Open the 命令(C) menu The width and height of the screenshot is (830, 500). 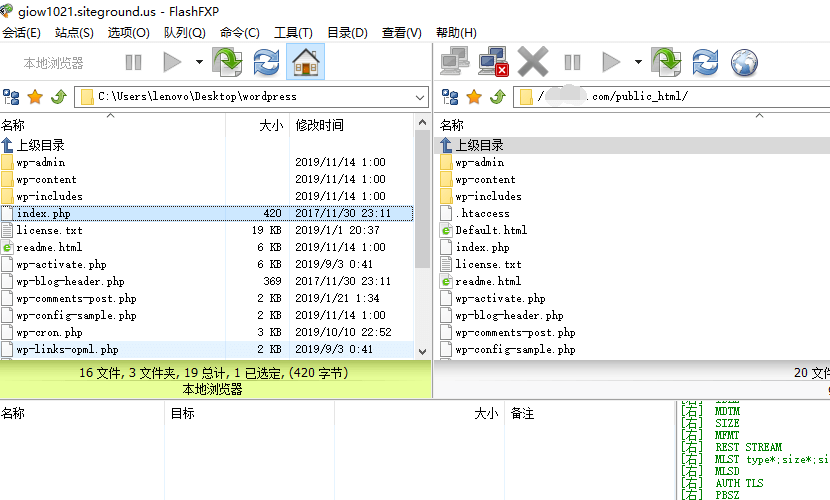point(240,33)
